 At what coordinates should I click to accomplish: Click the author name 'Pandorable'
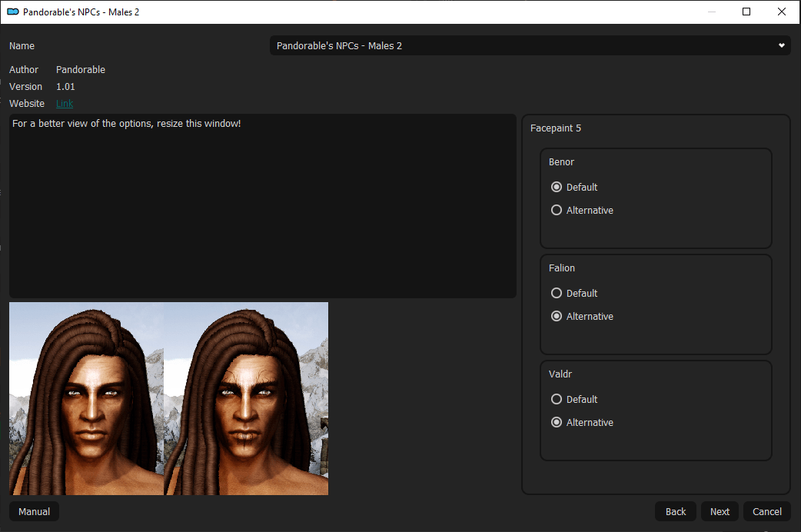tap(81, 69)
